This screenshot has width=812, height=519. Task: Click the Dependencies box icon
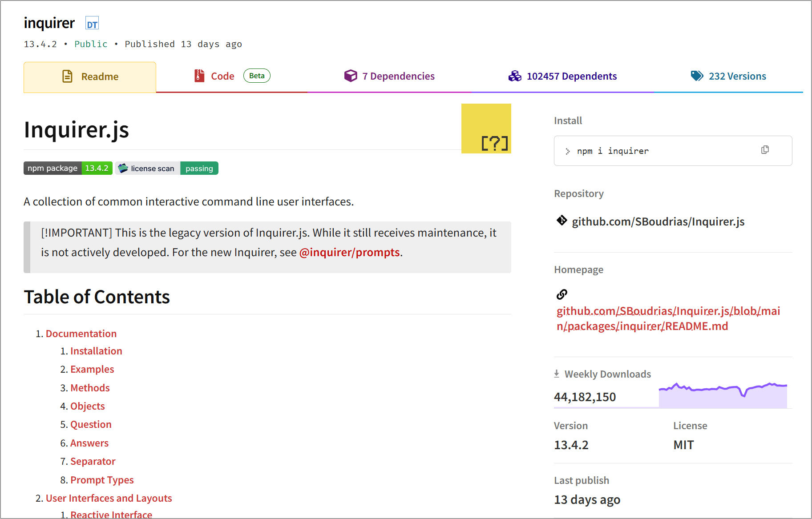coord(351,76)
